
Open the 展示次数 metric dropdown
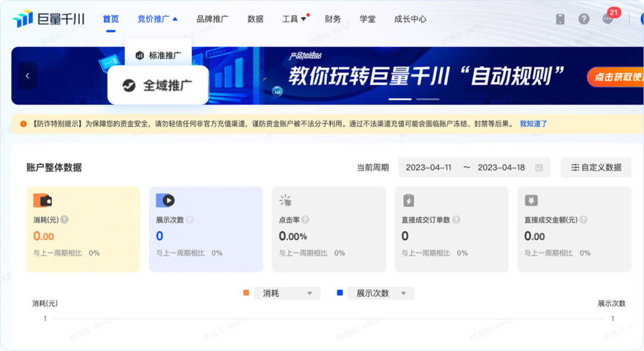[x=380, y=293]
